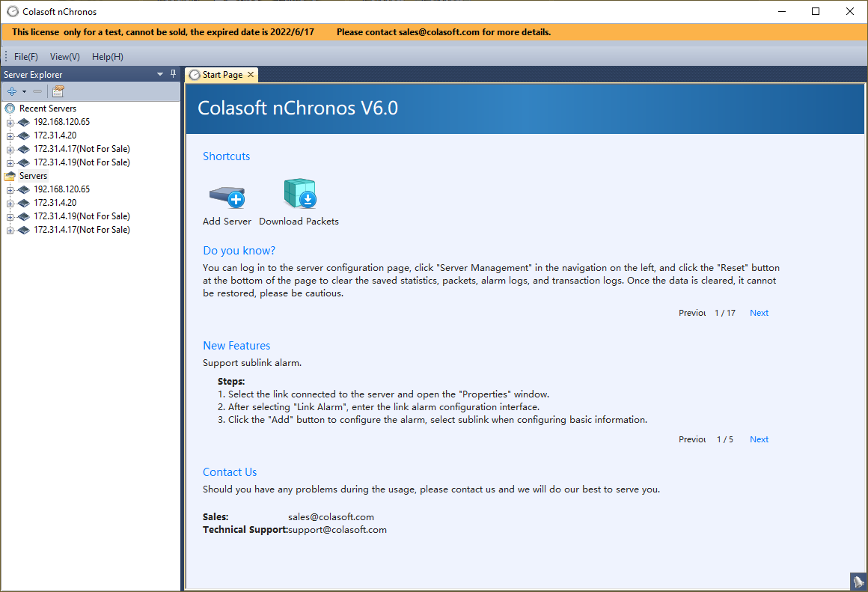Pin the Server Explorer panel with pushpin icon
The width and height of the screenshot is (868, 592).
click(x=174, y=74)
